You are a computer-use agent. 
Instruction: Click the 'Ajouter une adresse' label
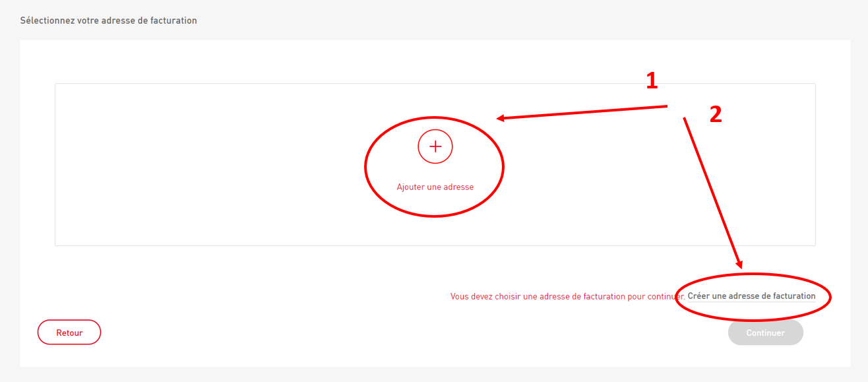tap(435, 187)
